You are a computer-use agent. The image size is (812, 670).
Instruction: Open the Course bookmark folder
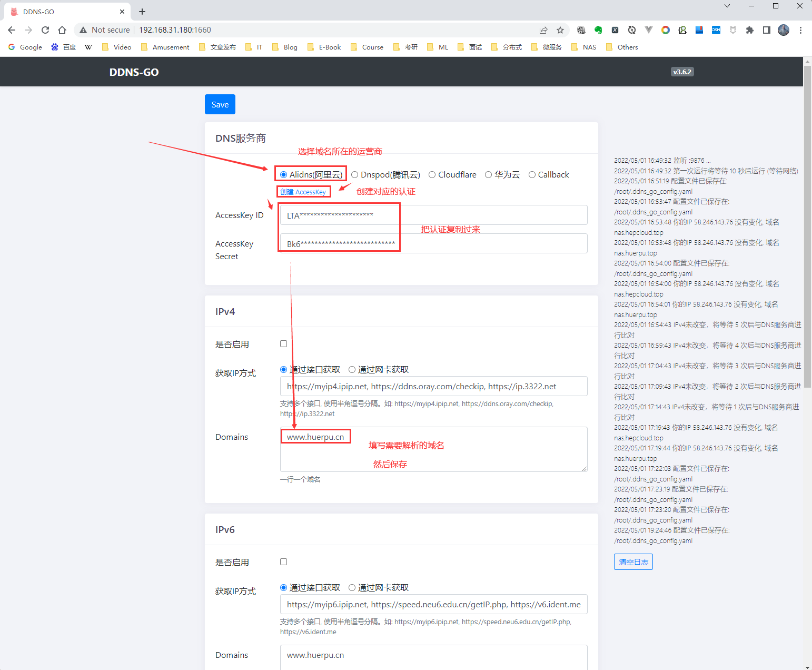(367, 47)
